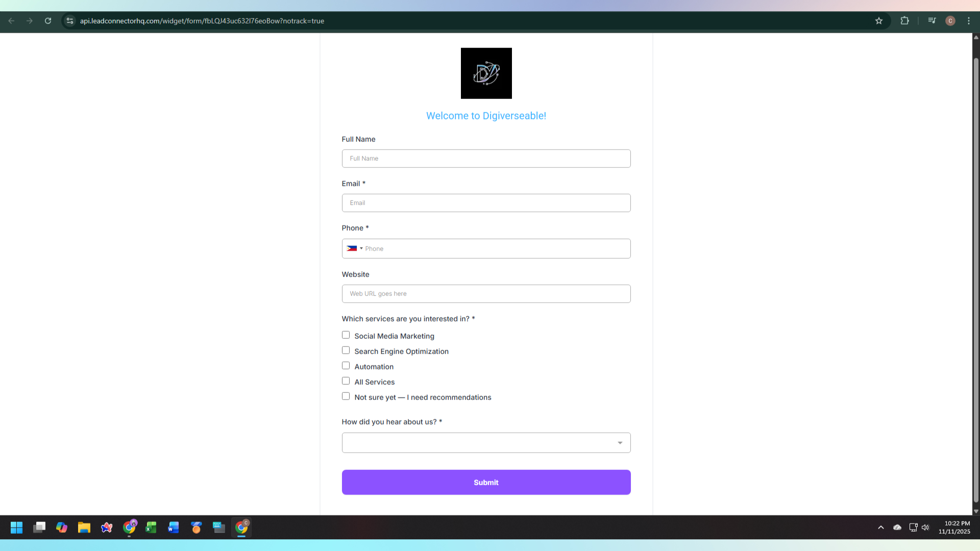Click the Digiverseable logo image
Image resolution: width=980 pixels, height=551 pixels.
[x=486, y=73]
